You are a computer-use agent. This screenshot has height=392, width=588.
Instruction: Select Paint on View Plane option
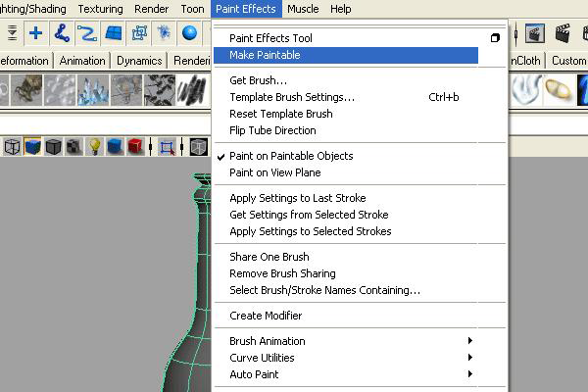[x=274, y=172]
